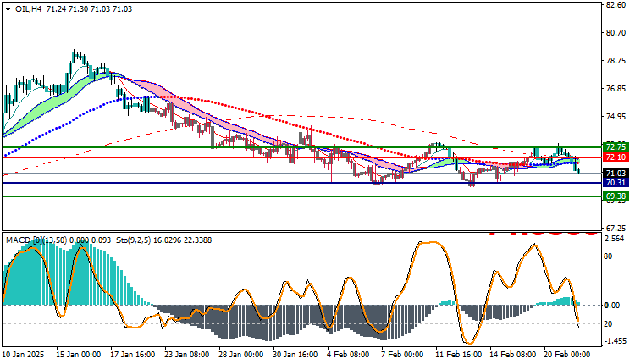Click the 82.60 price scale value
The width and height of the screenshot is (635, 364).
pos(616,5)
